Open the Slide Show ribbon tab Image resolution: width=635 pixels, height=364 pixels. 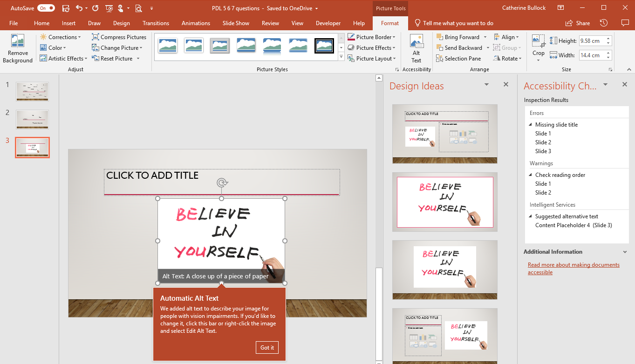(236, 23)
